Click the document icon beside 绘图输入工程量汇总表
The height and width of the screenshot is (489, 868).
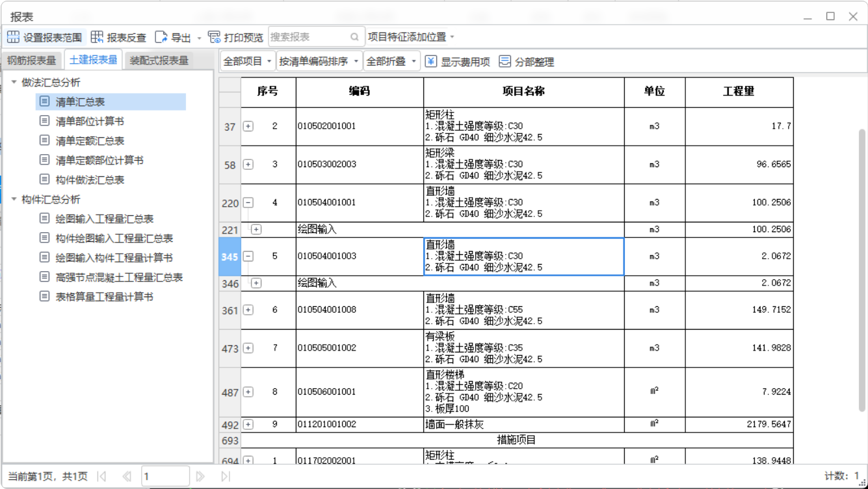pyautogui.click(x=44, y=218)
